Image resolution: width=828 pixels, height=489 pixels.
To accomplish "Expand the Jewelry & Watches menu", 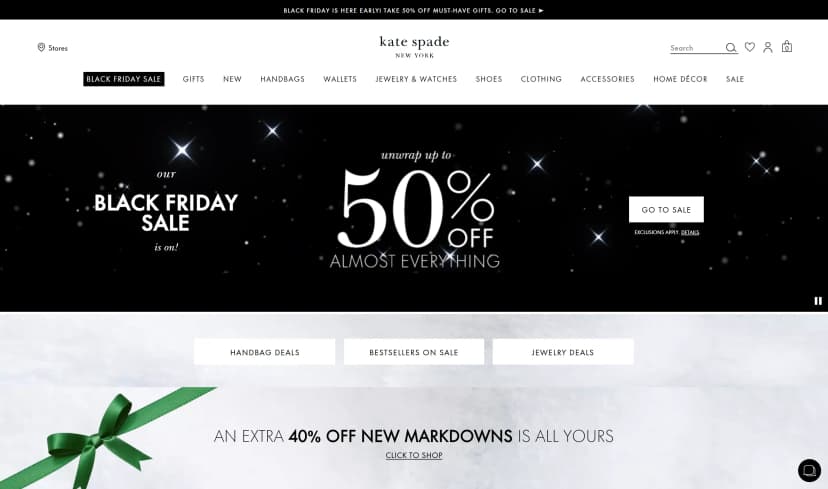I will (x=416, y=79).
